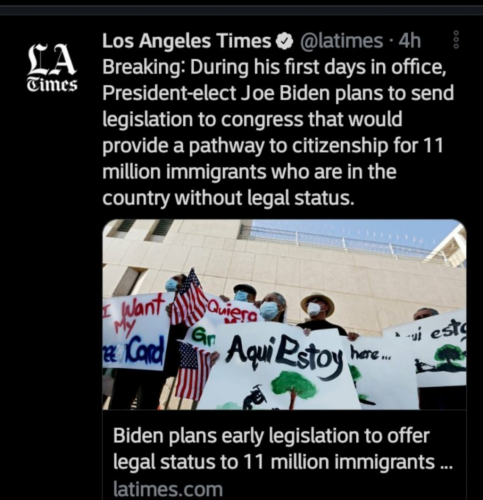Click the 4h tweet timestamp
Screen dimensions: 483x500
click(410, 41)
